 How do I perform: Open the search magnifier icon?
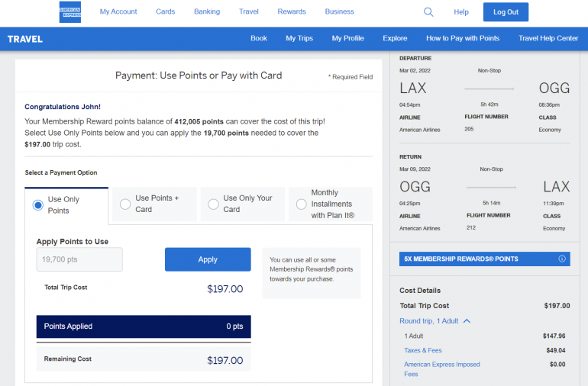428,12
